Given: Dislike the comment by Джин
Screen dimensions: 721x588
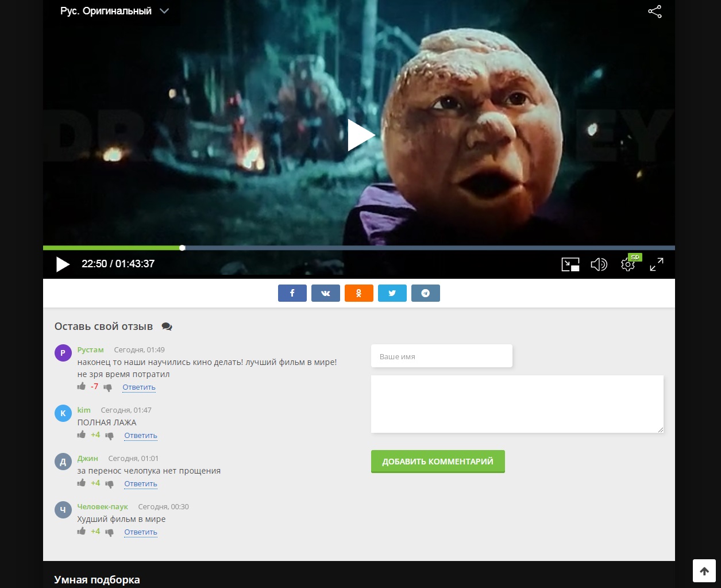Looking at the screenshot, I should point(109,484).
